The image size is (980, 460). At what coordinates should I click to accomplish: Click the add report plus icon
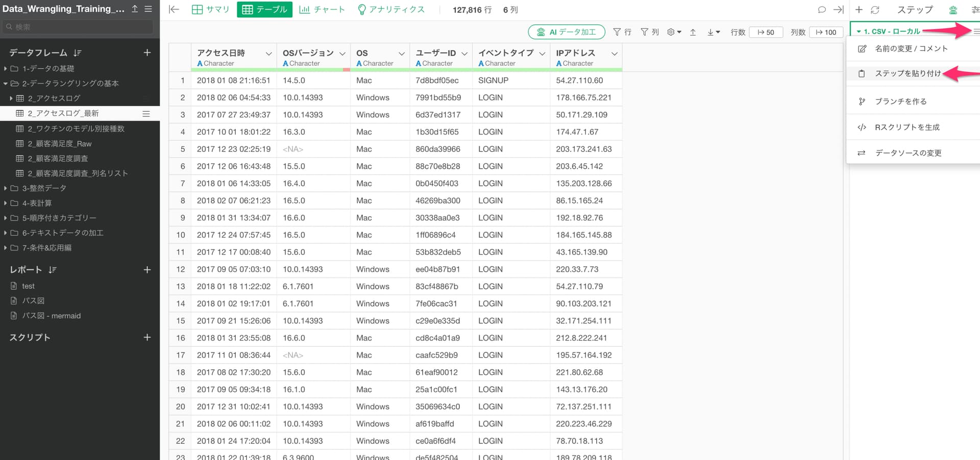(147, 270)
